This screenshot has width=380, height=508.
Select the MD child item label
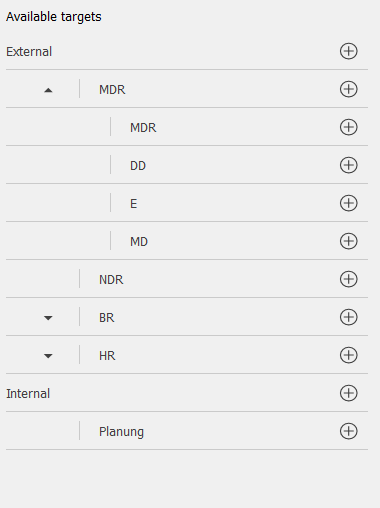(x=139, y=242)
